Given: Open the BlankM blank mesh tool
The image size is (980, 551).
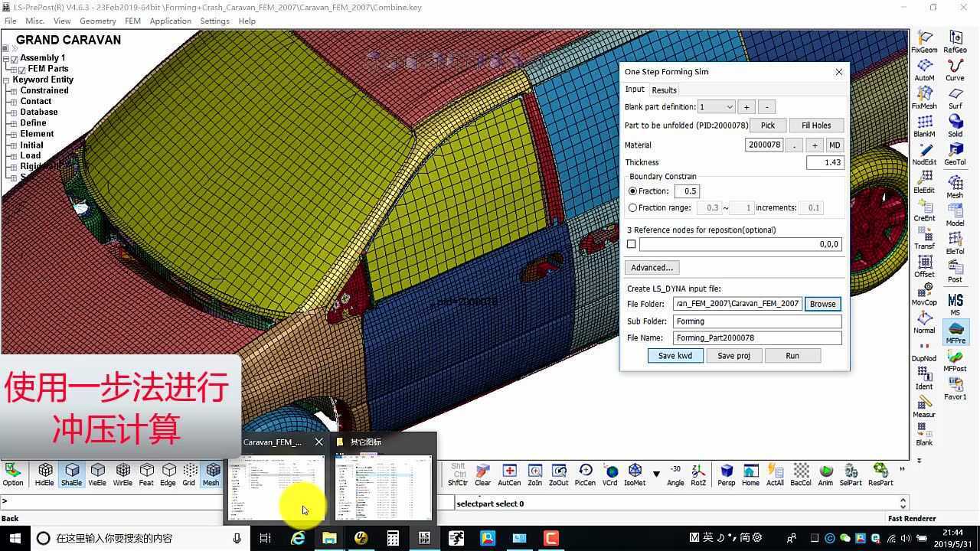Looking at the screenshot, I should 924,125.
